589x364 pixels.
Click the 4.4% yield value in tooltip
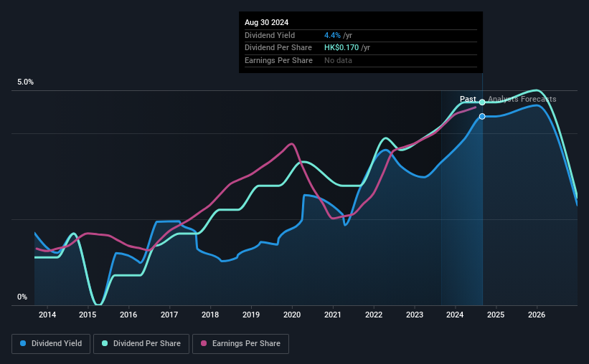[x=332, y=35]
